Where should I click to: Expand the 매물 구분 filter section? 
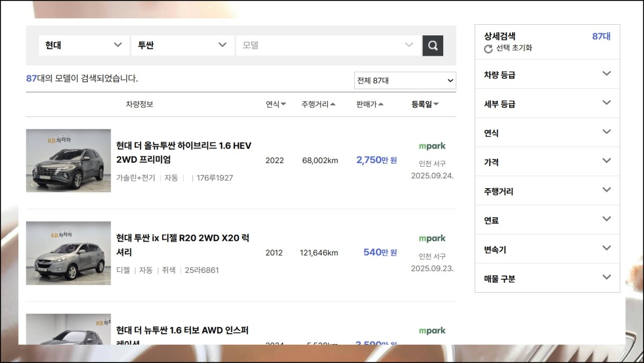coord(547,278)
